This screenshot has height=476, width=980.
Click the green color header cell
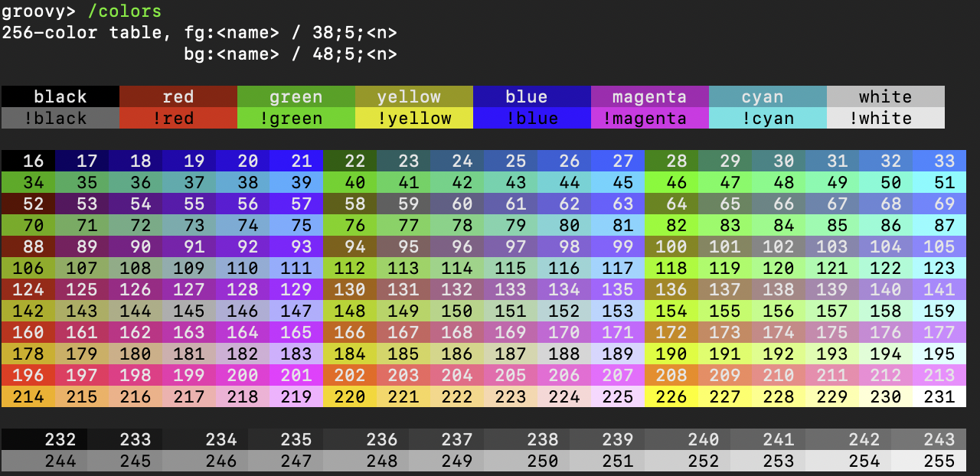pos(296,96)
